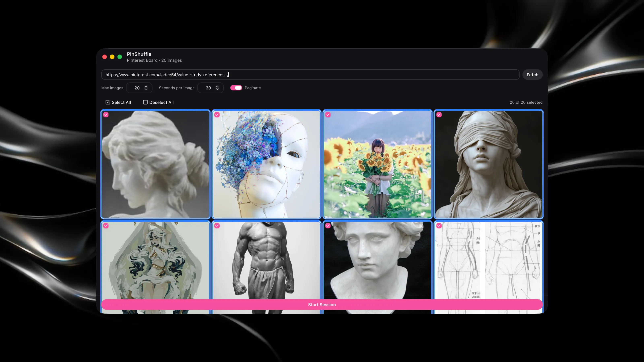Uncheck the muscular torso sculpture image
Screen dimensions: 644x362
click(217, 226)
